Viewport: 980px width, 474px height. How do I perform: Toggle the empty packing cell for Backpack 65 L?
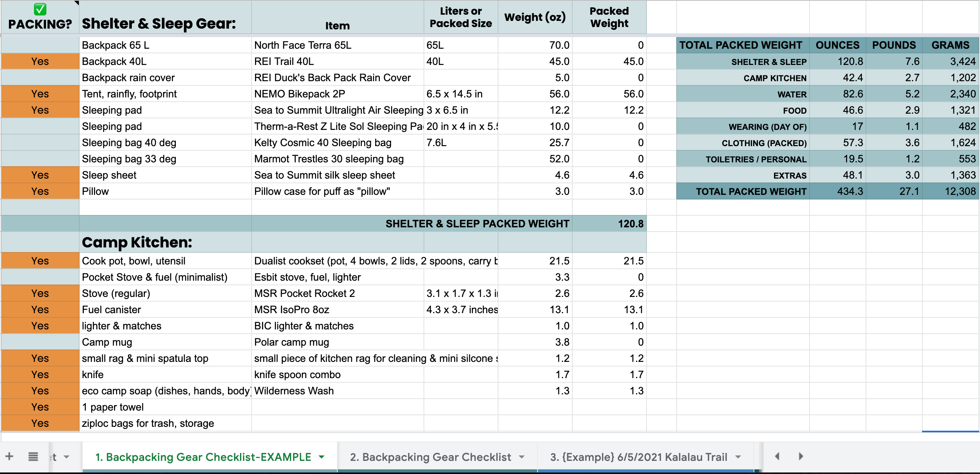pyautogui.click(x=40, y=45)
